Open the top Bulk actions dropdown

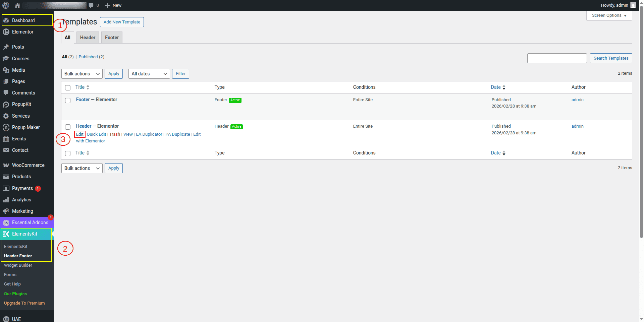[x=82, y=74]
